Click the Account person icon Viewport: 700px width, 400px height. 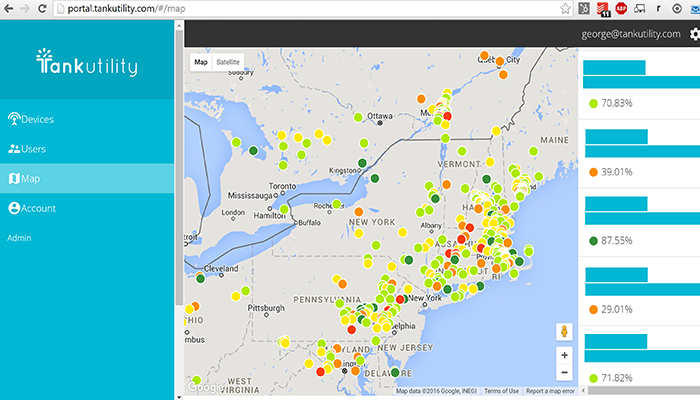click(14, 208)
